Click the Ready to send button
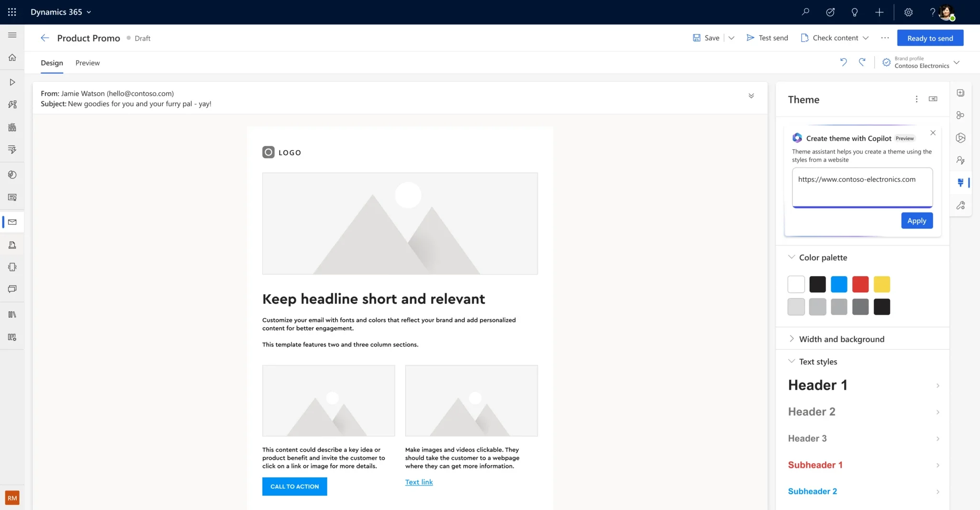 click(x=930, y=38)
